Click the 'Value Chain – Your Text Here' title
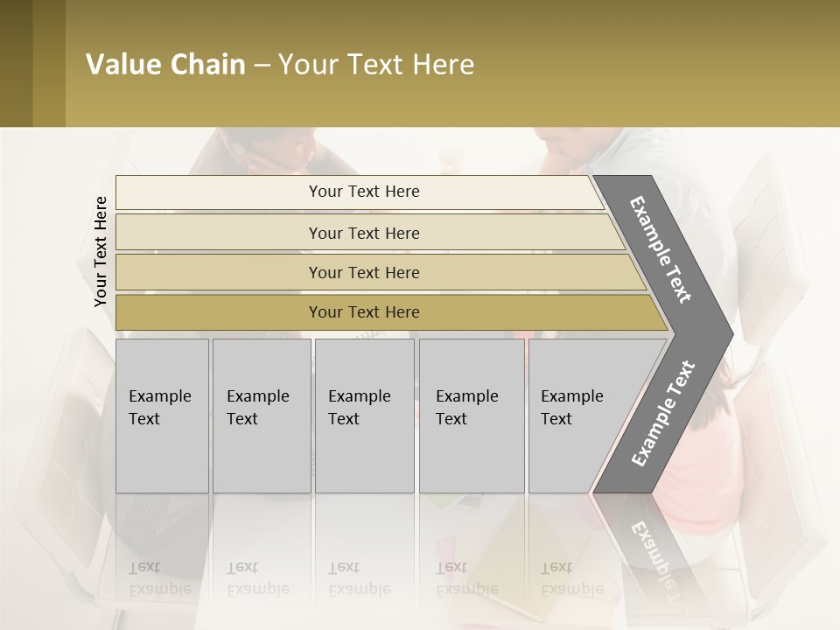 [x=280, y=65]
